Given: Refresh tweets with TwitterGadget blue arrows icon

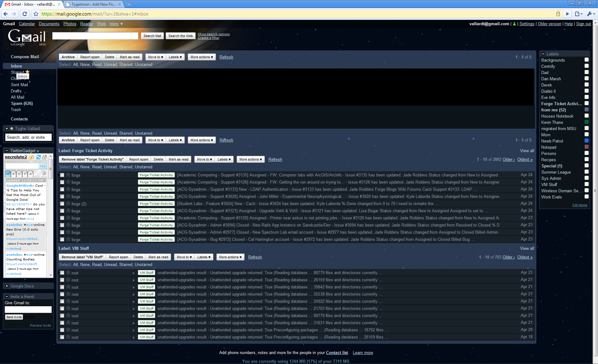Looking at the screenshot, I should [x=39, y=157].
